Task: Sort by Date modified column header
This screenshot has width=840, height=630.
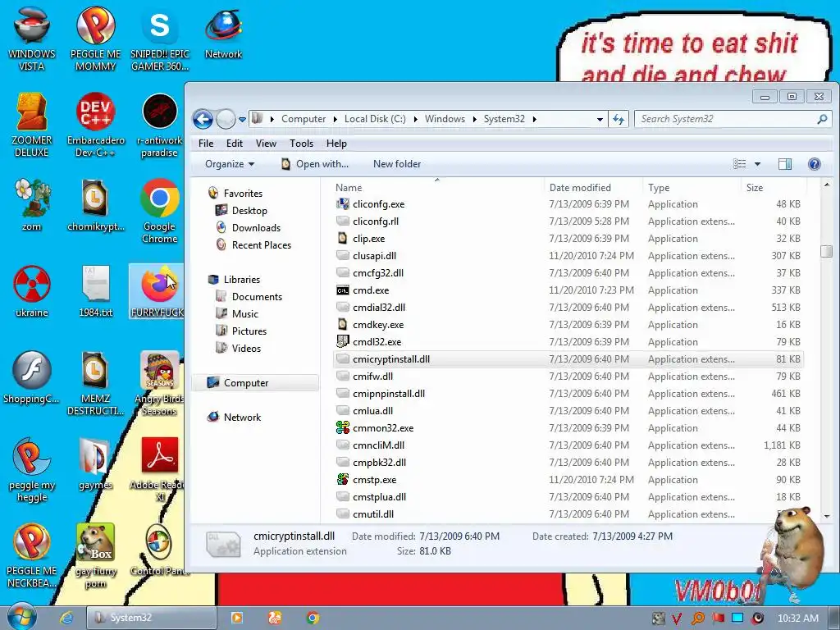Action: coord(594,188)
